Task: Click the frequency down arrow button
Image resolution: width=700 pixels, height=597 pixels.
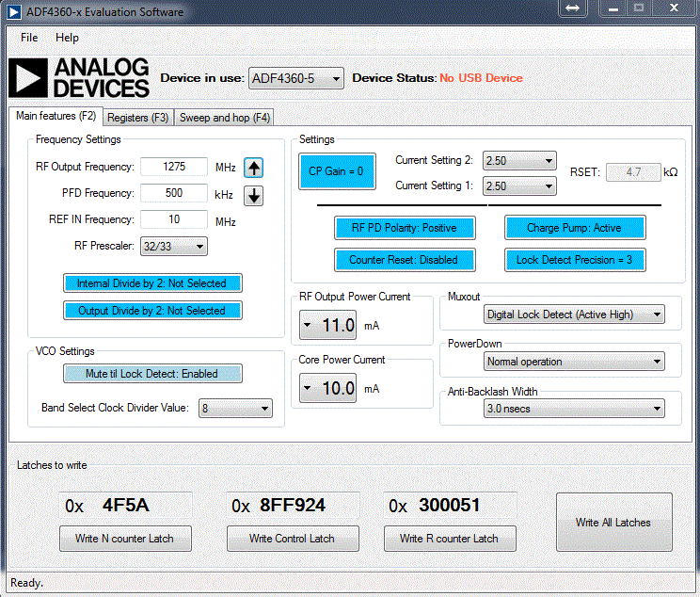Action: click(x=254, y=196)
